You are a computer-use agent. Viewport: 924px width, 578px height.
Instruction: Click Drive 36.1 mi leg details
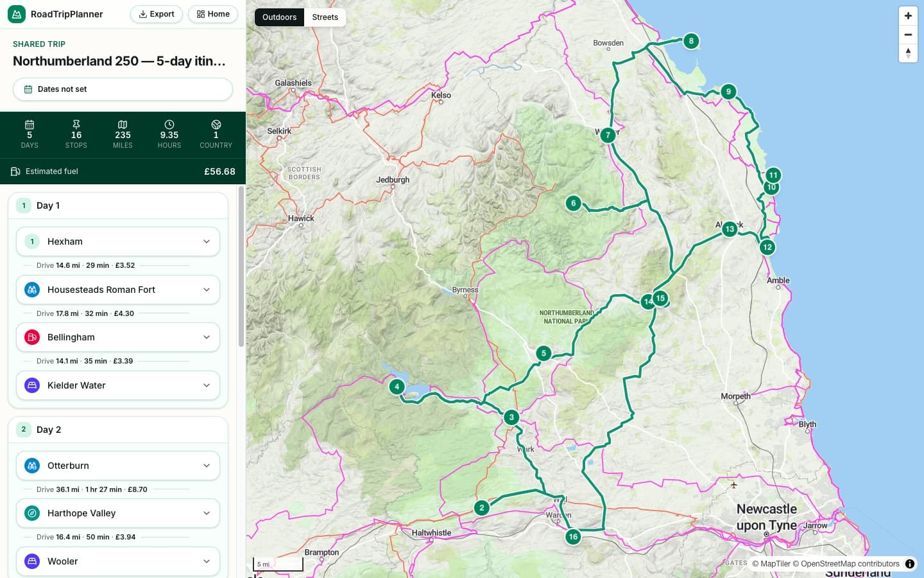[92, 489]
